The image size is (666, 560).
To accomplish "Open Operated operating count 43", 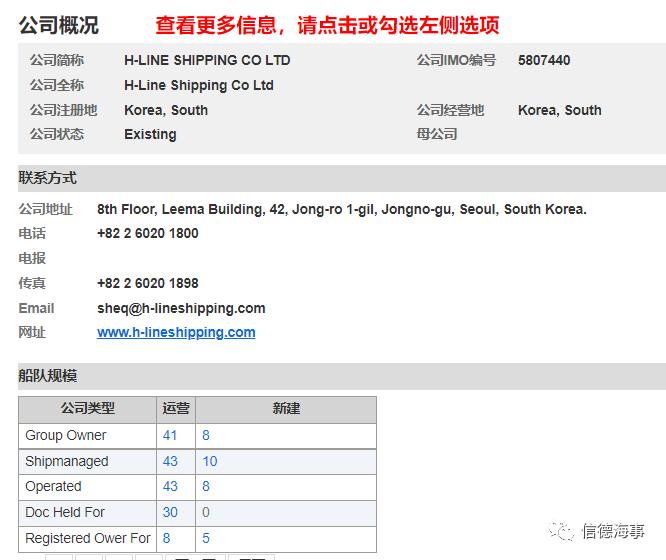I will pyautogui.click(x=170, y=486).
